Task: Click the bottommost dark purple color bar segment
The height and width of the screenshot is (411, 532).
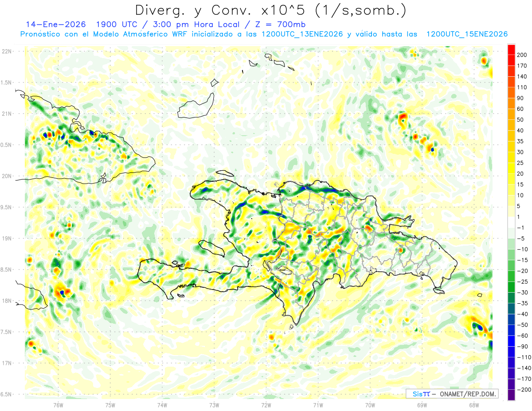Action: (511, 395)
